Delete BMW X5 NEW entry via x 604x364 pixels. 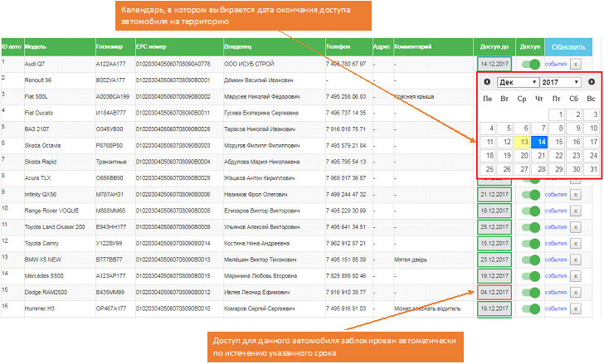point(576,260)
